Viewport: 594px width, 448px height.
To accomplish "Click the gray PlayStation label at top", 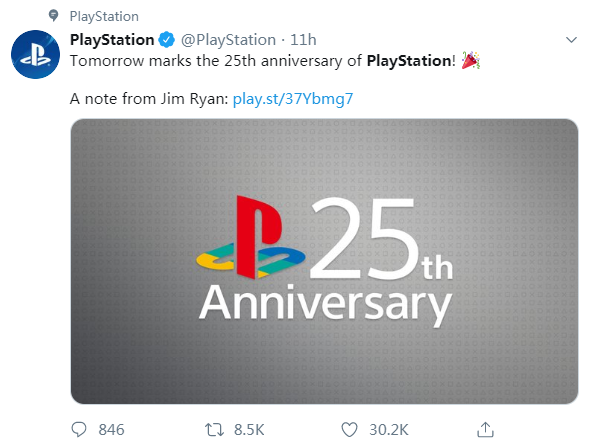I will tap(104, 16).
